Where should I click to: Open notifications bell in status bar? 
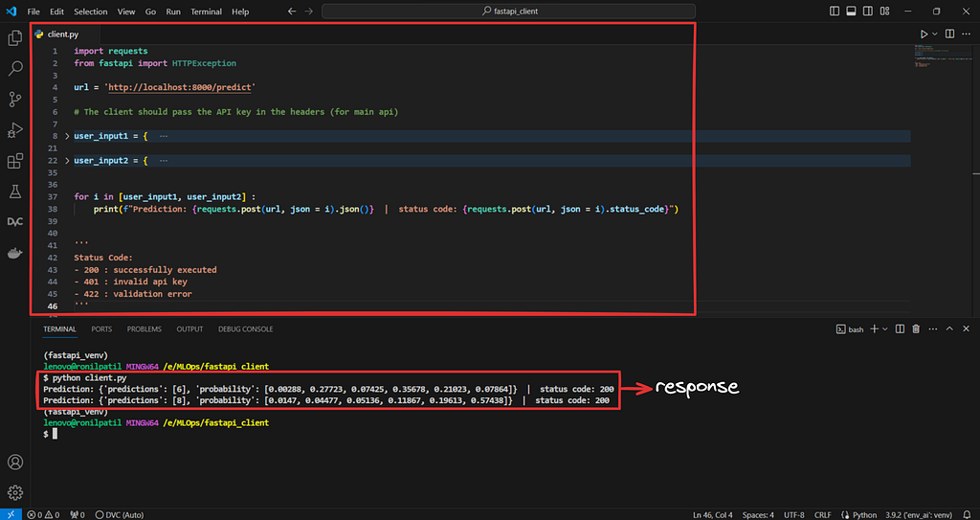[967, 515]
